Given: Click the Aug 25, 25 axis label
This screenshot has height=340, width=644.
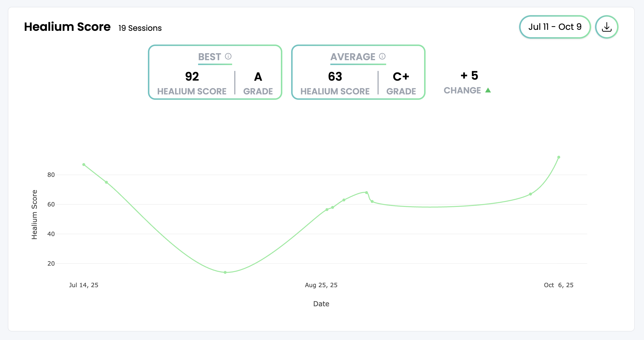Looking at the screenshot, I should (321, 285).
